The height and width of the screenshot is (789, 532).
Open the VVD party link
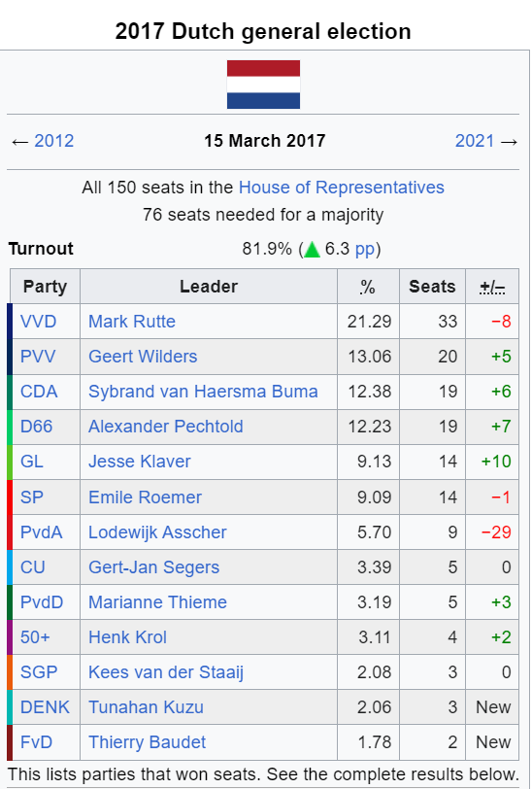38,322
